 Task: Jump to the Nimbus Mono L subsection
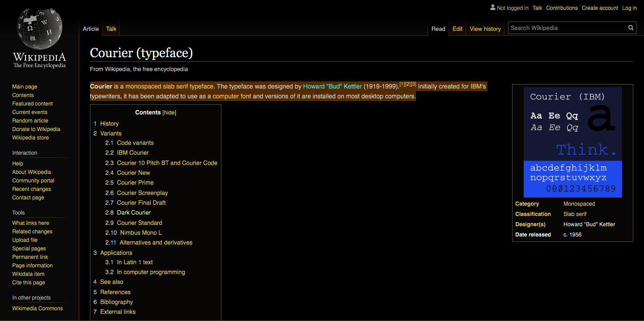coord(141,232)
